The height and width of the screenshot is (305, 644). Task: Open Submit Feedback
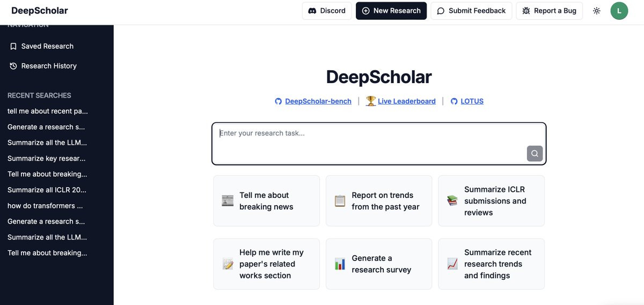(x=471, y=11)
